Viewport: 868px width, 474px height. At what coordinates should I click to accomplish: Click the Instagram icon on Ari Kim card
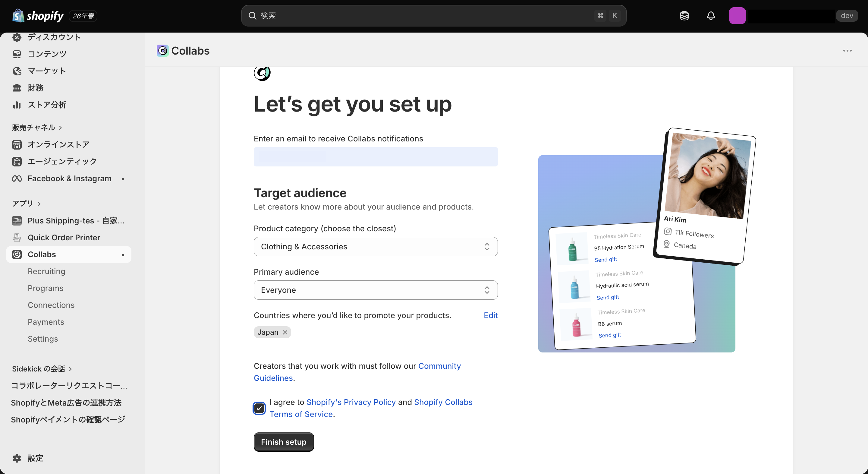668,231
